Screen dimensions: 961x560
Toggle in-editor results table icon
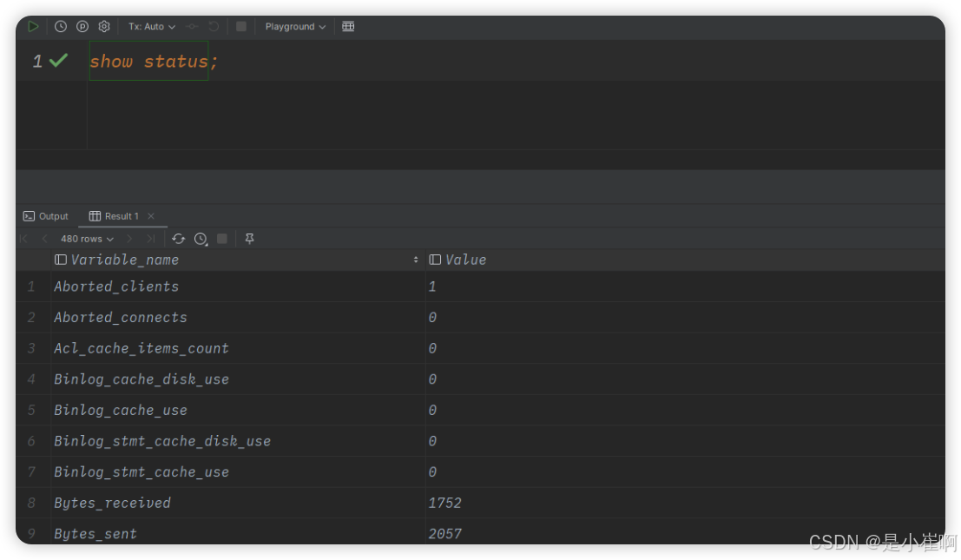(348, 26)
